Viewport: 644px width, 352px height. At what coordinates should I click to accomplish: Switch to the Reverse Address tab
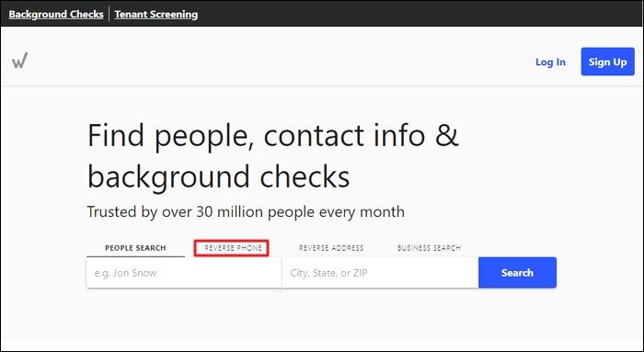point(331,248)
